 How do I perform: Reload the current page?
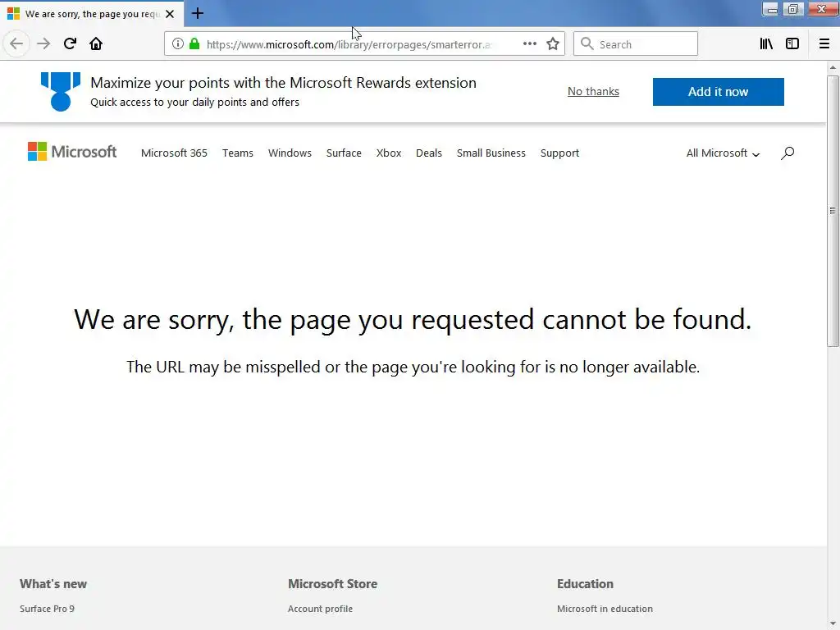70,44
